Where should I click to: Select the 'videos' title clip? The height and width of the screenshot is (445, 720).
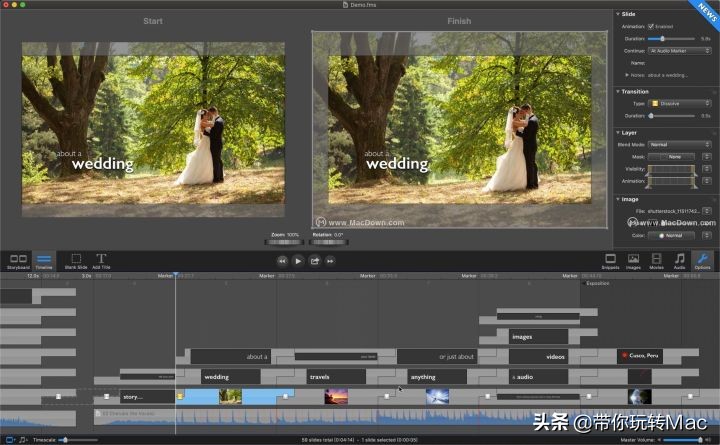[x=538, y=356]
